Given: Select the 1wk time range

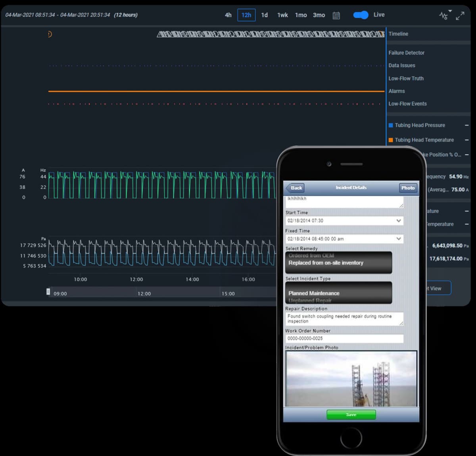Looking at the screenshot, I should (x=282, y=15).
